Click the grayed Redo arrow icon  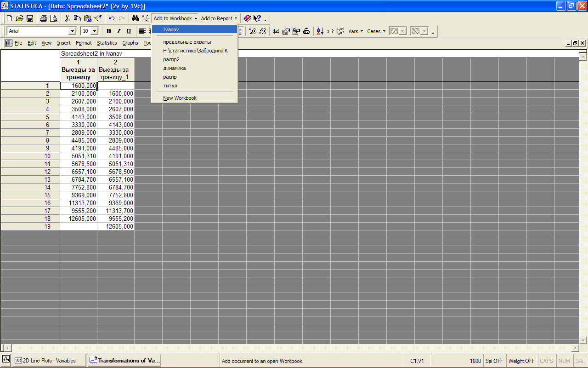pos(122,18)
